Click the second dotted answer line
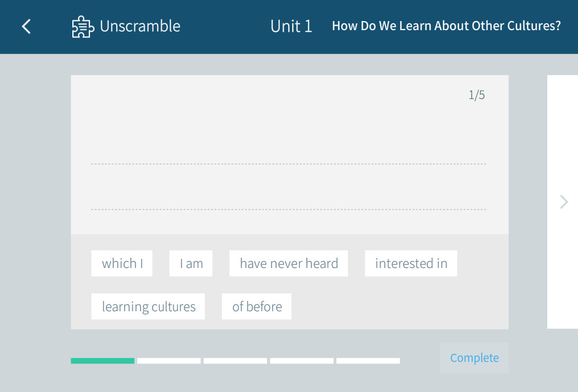Viewport: 578px width, 392px height. (288, 209)
